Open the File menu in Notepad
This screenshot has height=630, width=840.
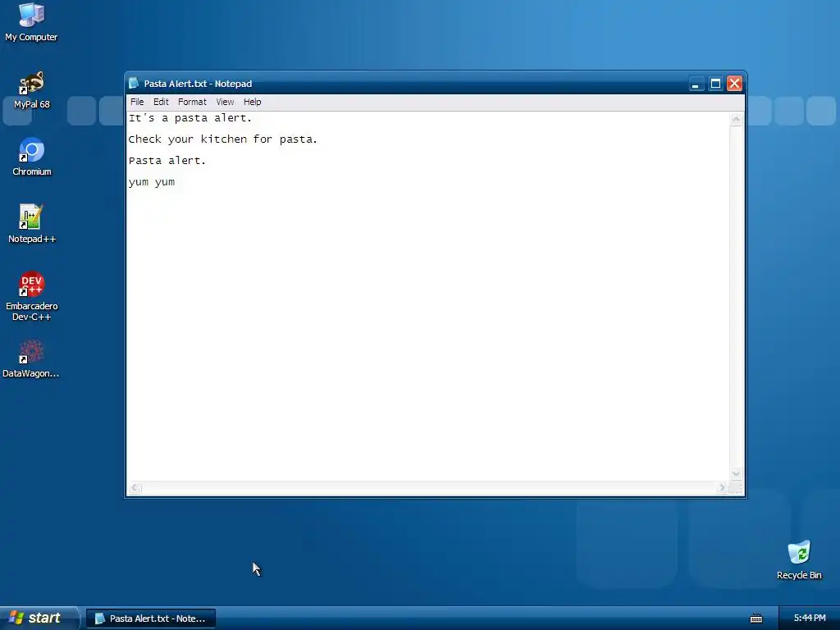point(137,102)
